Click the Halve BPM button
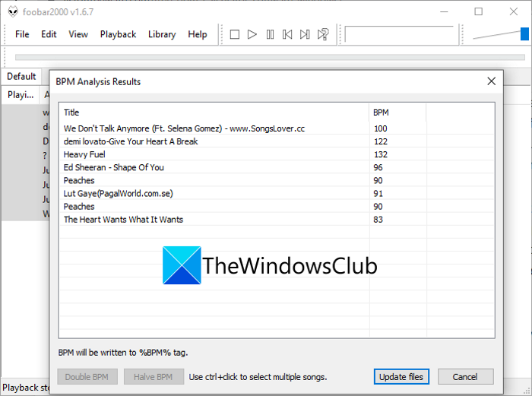532x396 pixels. pyautogui.click(x=154, y=377)
